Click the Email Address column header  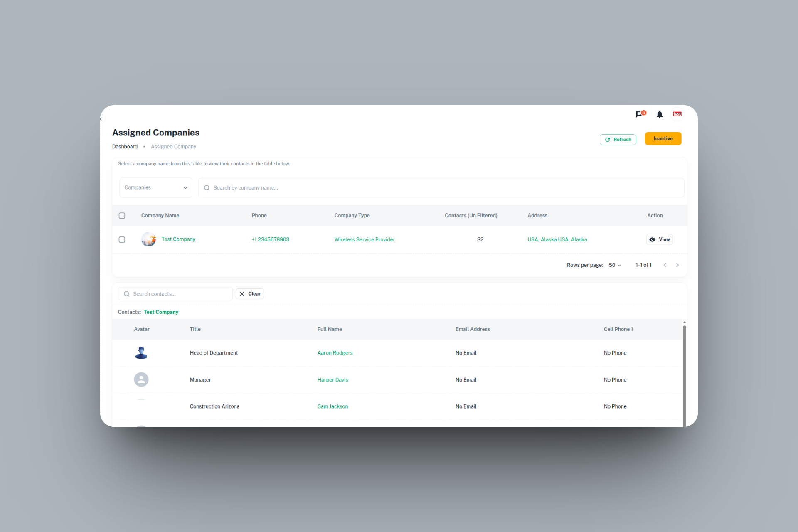coord(473,329)
